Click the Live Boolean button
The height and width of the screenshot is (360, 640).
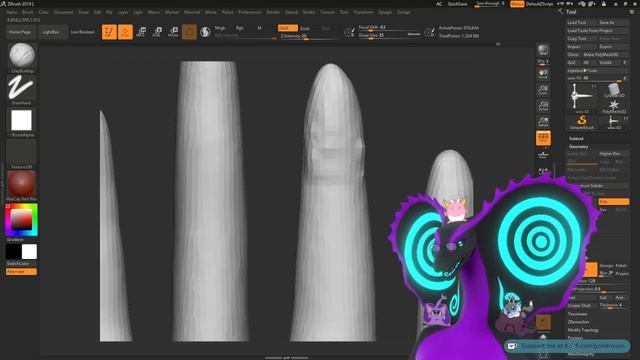(82, 32)
